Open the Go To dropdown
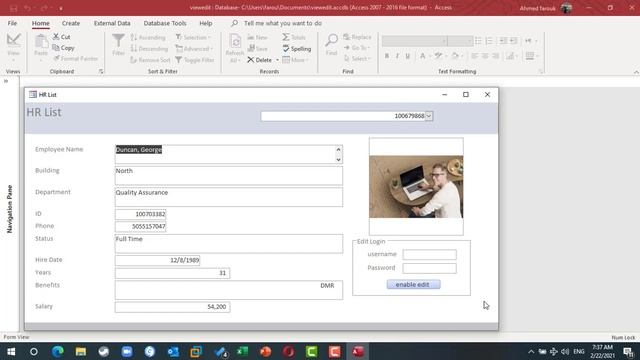The image size is (640, 360). click(x=357, y=48)
